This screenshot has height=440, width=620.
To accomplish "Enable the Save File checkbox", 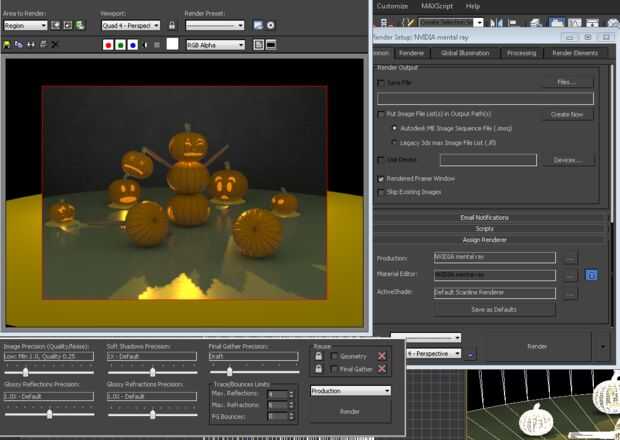I will click(x=380, y=82).
